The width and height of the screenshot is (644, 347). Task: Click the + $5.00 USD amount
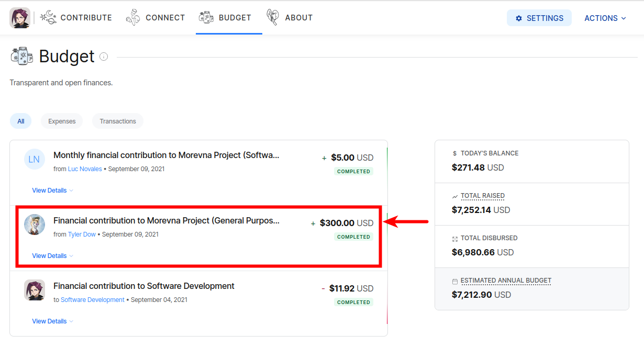348,158
